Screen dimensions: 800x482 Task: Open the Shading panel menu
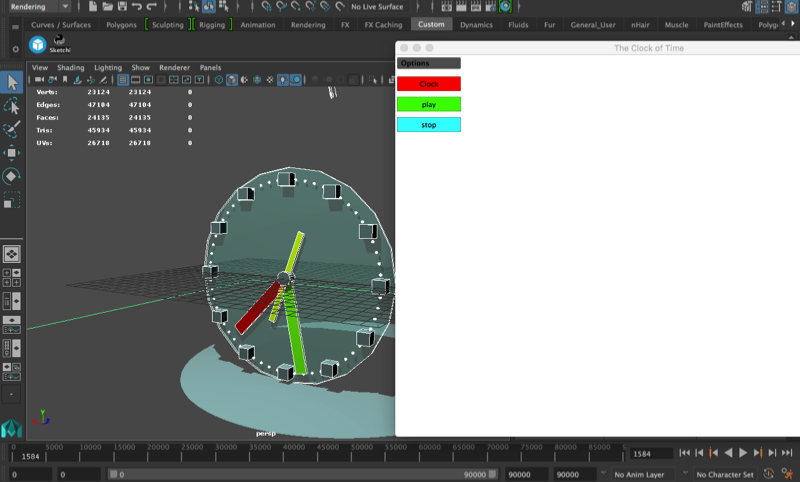(70, 67)
